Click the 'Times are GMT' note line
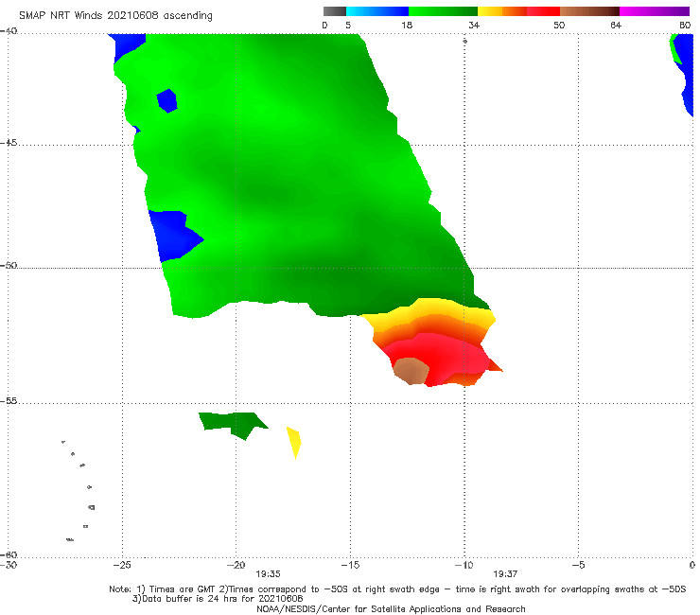 click(x=397, y=589)
